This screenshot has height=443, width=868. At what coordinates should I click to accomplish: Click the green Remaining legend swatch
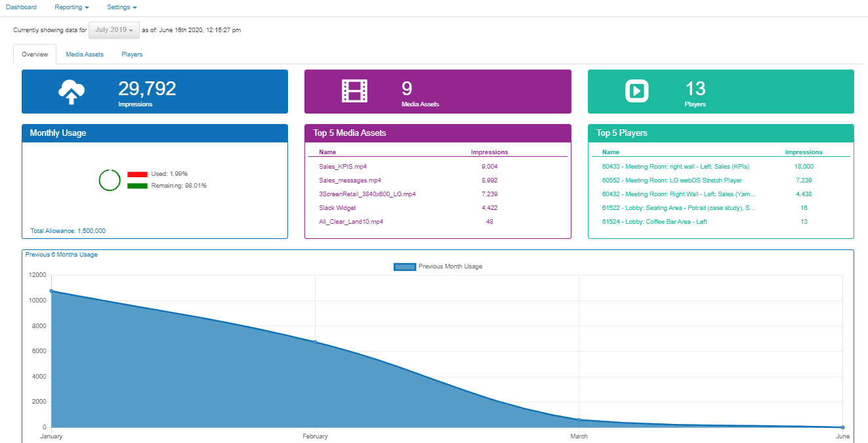(137, 186)
